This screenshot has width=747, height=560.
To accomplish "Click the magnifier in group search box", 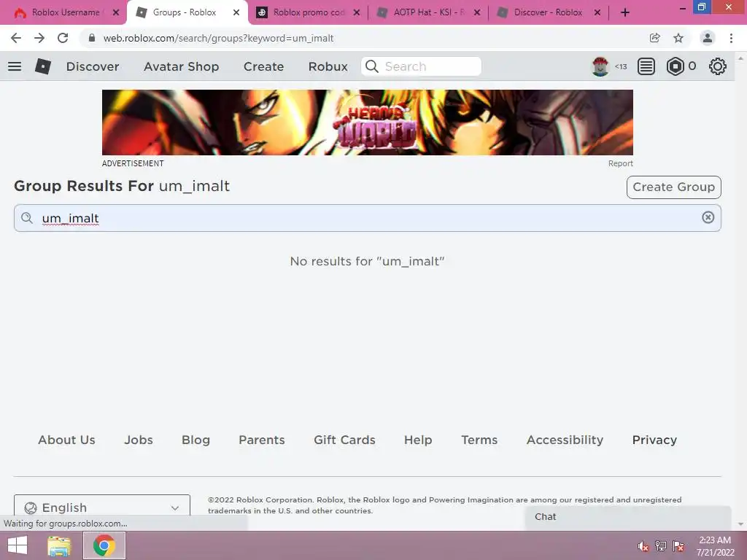I will [27, 218].
